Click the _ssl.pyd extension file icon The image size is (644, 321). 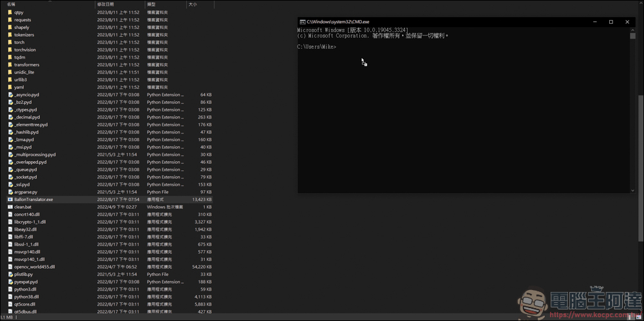click(x=10, y=184)
